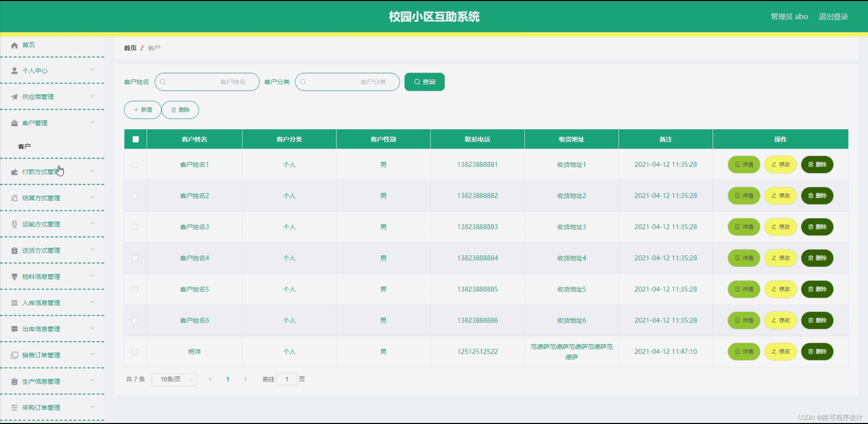Click the 出库信息管理 sidebar icon
868x424 pixels.
tap(15, 328)
